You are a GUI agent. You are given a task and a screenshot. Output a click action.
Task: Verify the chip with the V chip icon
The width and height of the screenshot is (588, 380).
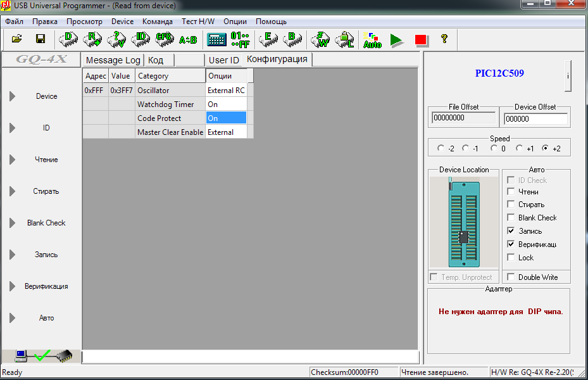pos(116,39)
